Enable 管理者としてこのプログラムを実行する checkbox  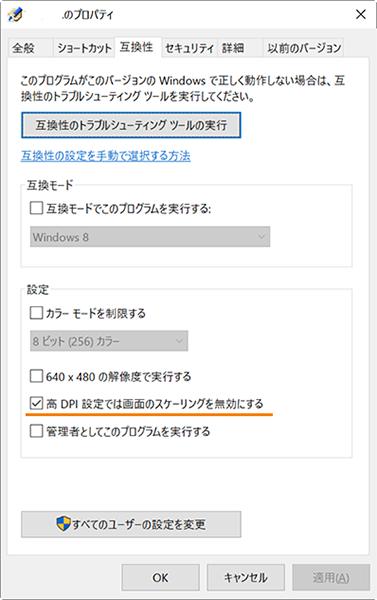[36, 431]
